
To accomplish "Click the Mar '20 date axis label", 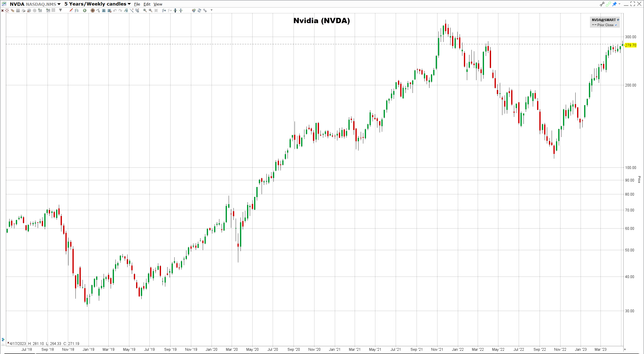I will click(232, 349).
